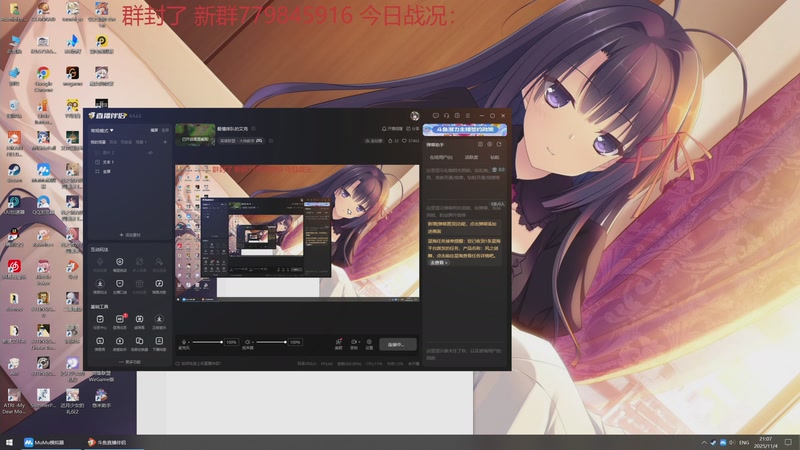Switch to the 在线用户 tab
This screenshot has height=450, width=800.
pyautogui.click(x=441, y=157)
